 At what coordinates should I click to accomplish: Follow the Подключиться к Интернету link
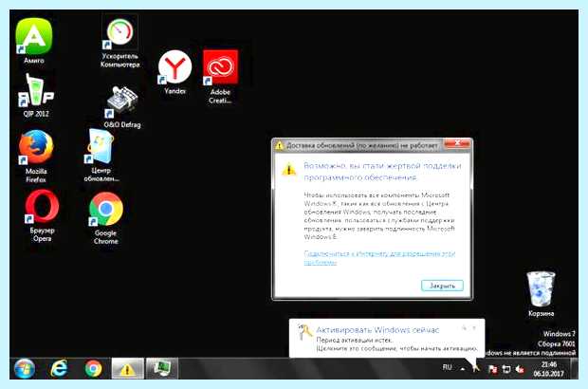379,258
